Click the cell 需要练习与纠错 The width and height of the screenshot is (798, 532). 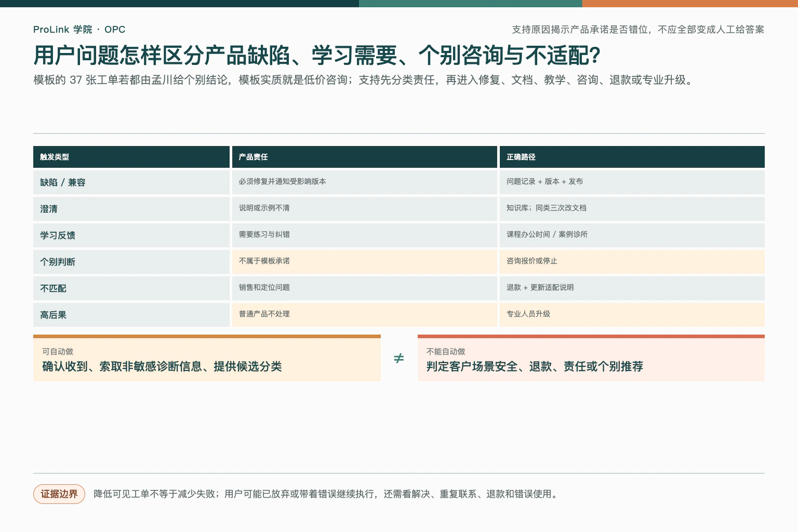click(365, 235)
